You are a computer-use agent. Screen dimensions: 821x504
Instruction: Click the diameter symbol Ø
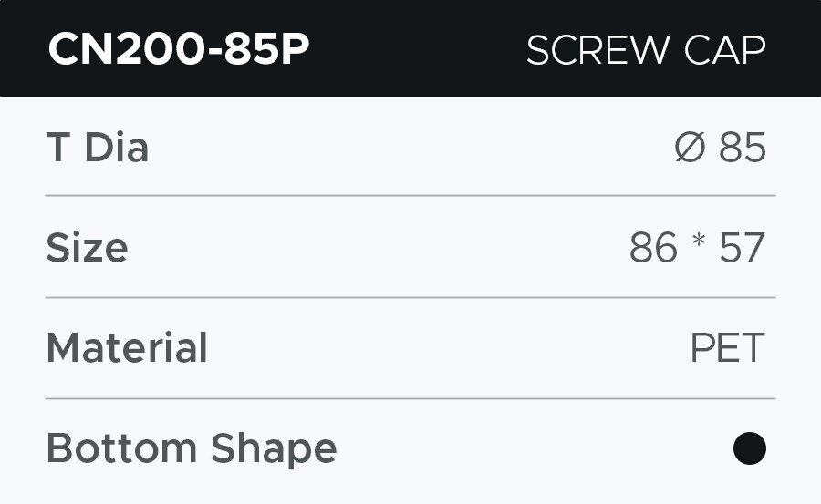pyautogui.click(x=691, y=148)
